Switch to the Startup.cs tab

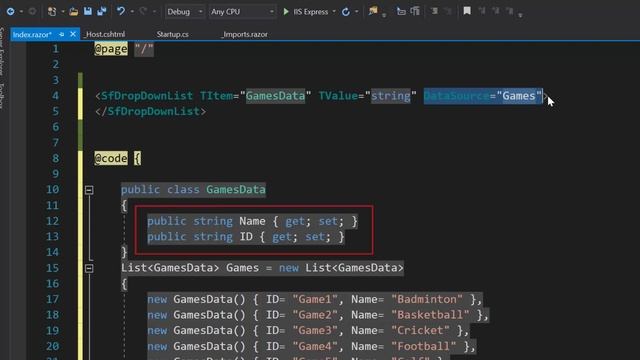pyautogui.click(x=173, y=34)
